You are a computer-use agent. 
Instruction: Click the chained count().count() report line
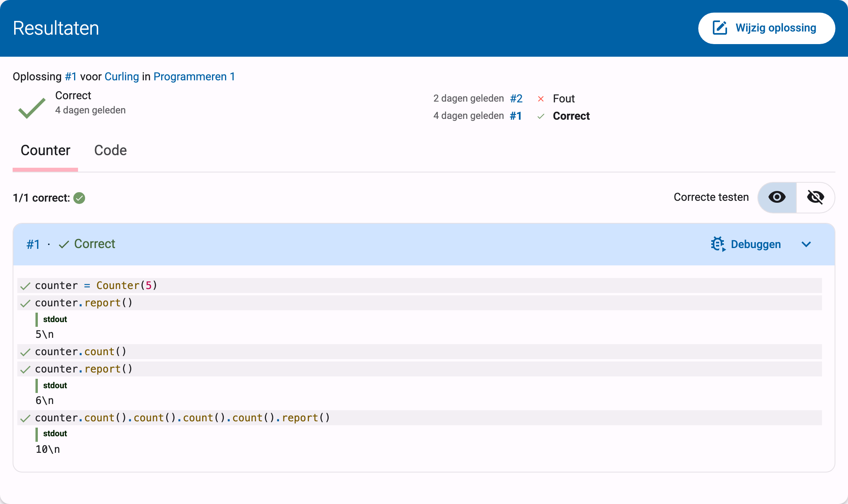click(x=420, y=418)
